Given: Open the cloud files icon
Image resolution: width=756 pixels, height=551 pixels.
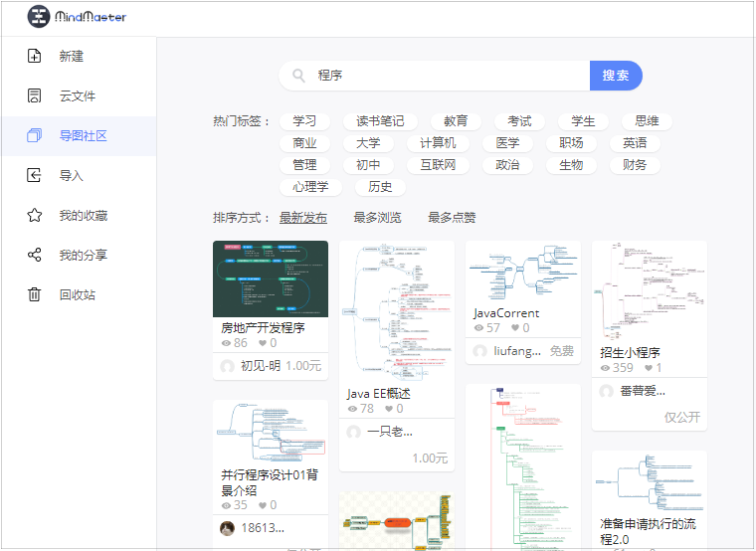Looking at the screenshot, I should point(35,95).
